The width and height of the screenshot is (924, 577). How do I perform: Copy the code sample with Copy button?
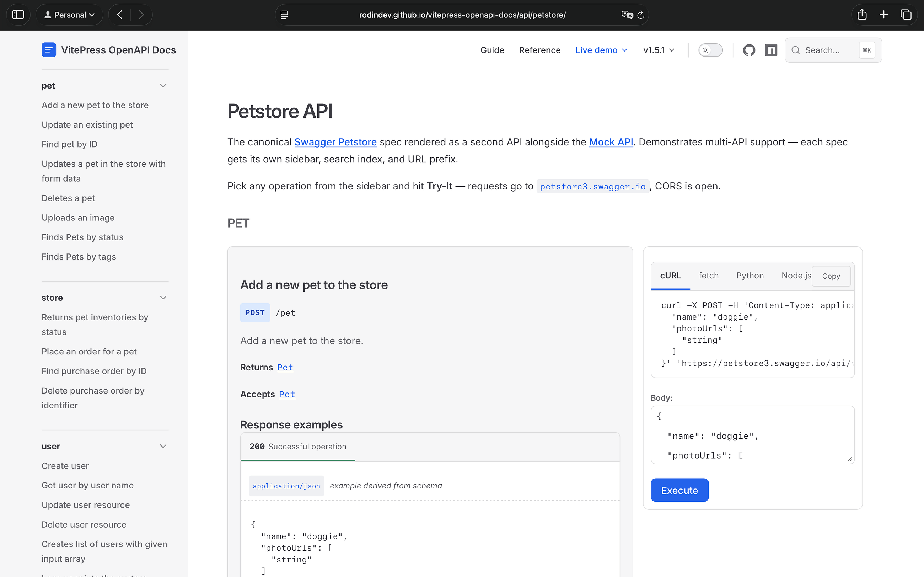[x=831, y=276]
